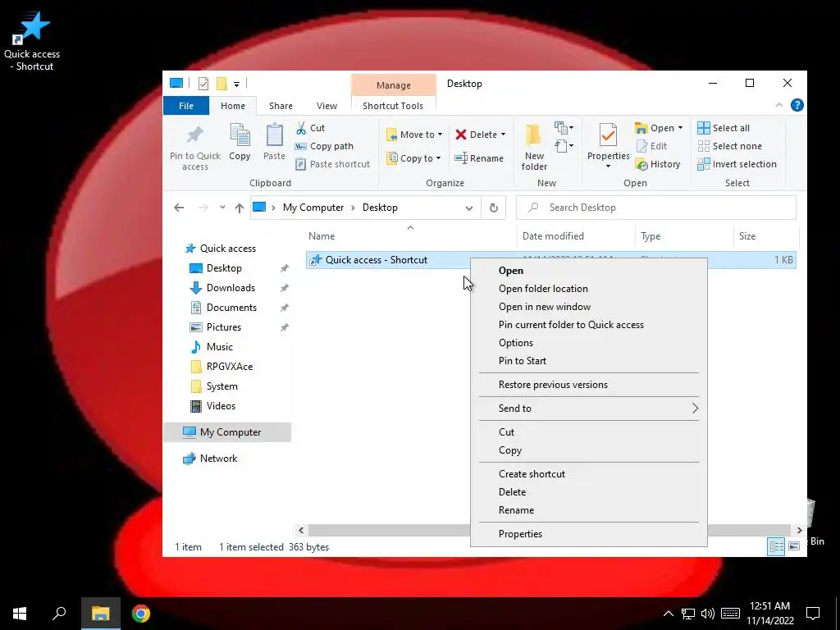The image size is (840, 630).
Task: Open the File ribbon tab
Action: pyautogui.click(x=186, y=106)
